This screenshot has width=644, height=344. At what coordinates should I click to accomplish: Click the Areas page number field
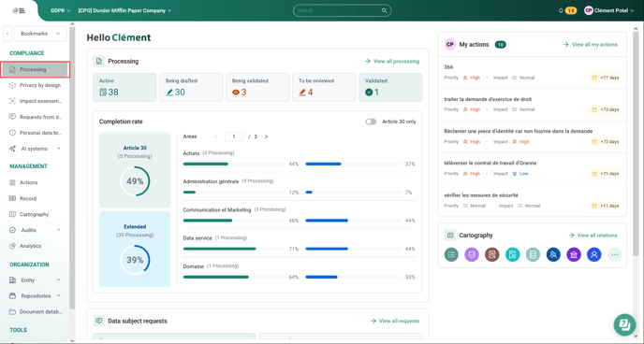tap(234, 136)
